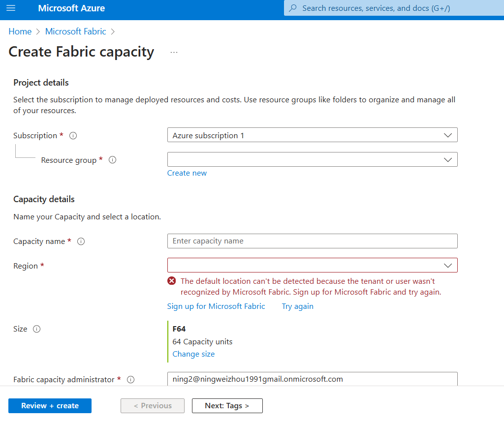The width and height of the screenshot is (504, 423).
Task: Click the Review + create button
Action: [x=49, y=405]
